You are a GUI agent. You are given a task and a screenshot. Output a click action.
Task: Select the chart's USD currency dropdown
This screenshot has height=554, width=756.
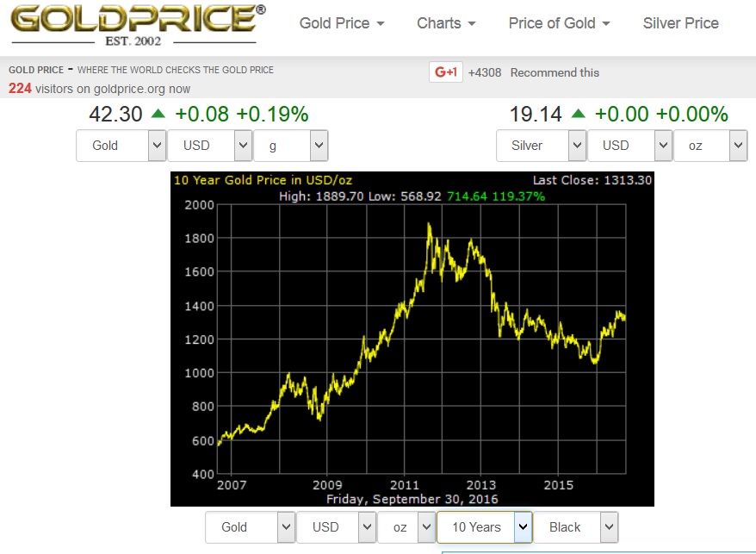336,527
